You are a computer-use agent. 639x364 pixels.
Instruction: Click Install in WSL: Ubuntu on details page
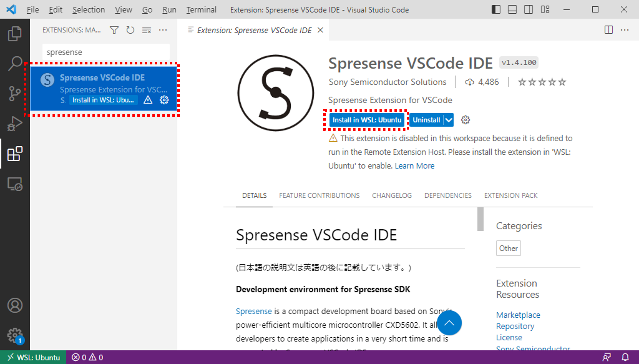pos(367,120)
